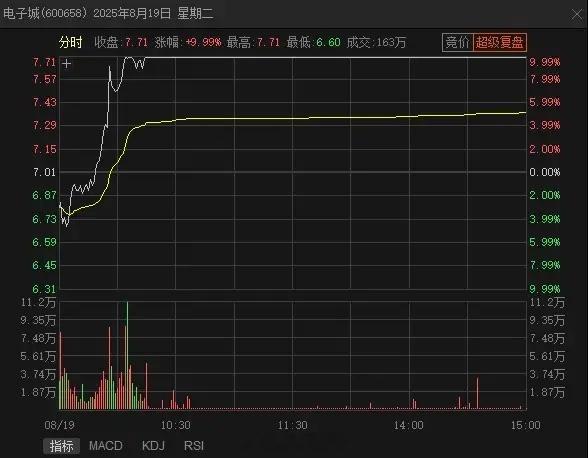588x458 pixels.
Task: Click the 15:00 closing time marker
Action: pyautogui.click(x=525, y=425)
